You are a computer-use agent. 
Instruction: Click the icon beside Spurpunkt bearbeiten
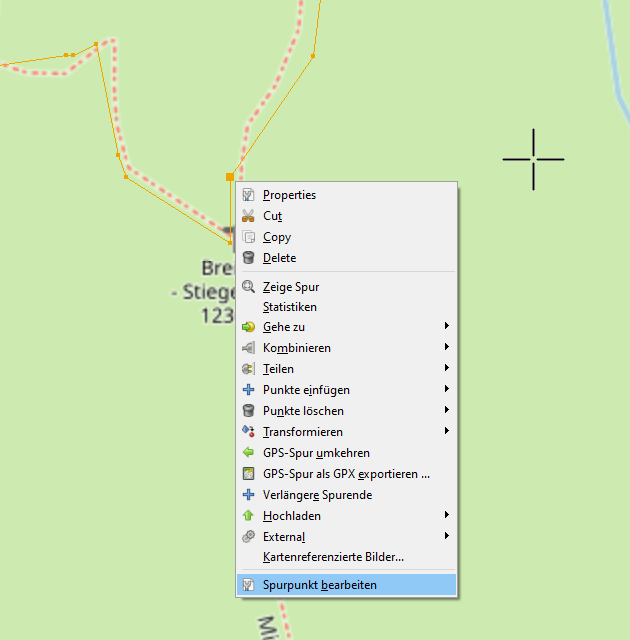[248, 585]
